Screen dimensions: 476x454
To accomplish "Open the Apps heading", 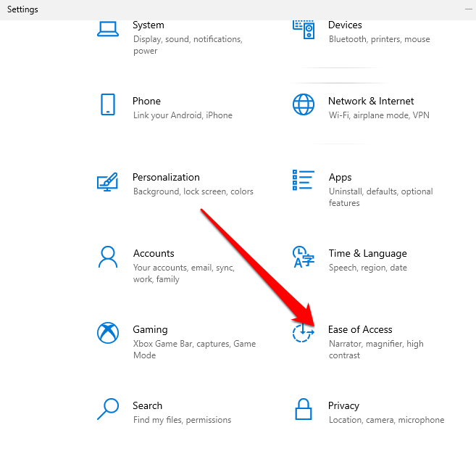I will coord(340,178).
